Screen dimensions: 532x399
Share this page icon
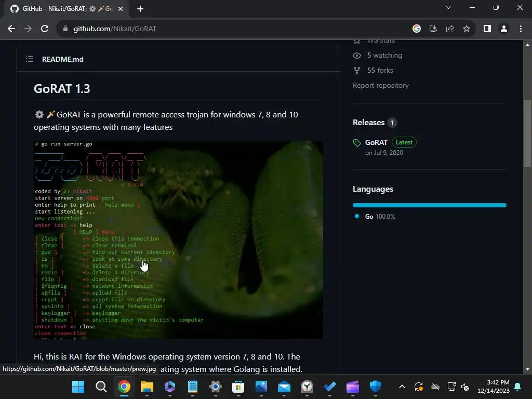pos(450,29)
